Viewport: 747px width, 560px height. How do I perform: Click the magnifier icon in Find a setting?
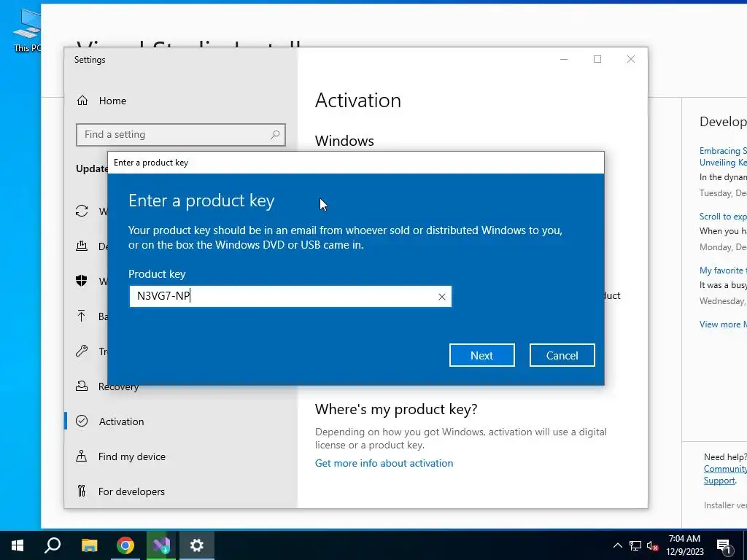pos(275,135)
